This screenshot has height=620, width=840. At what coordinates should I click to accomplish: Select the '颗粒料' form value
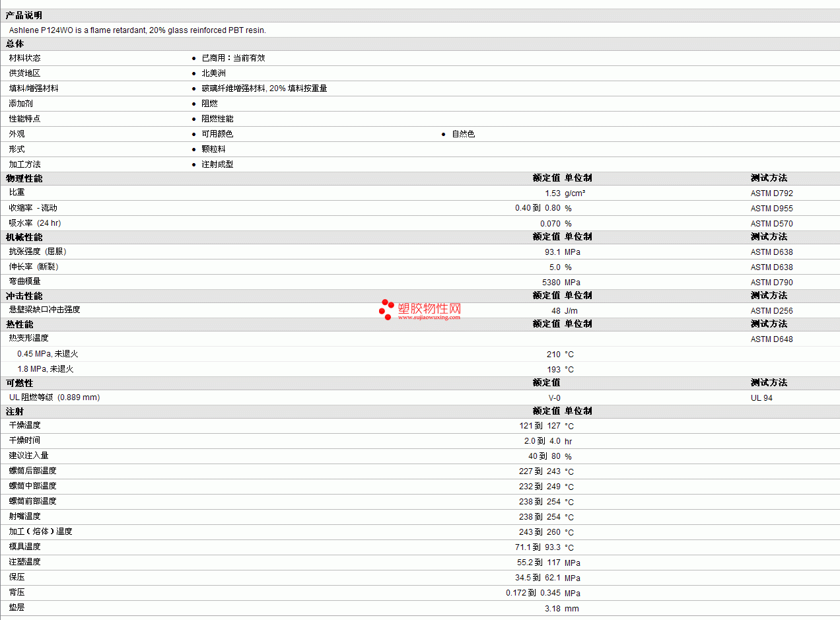[x=213, y=149]
